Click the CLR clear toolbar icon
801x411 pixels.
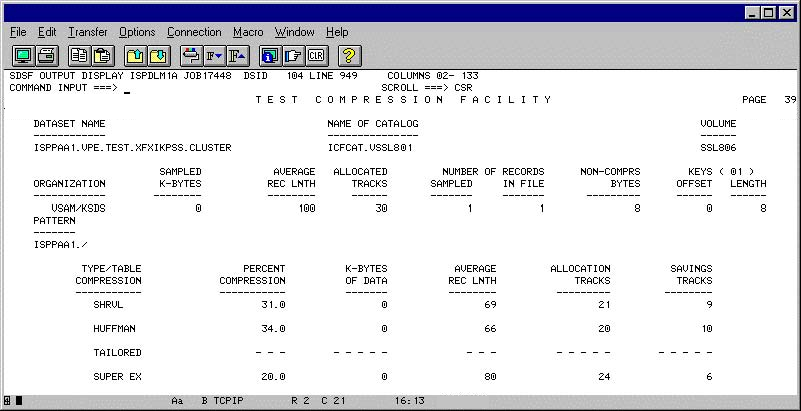point(317,55)
